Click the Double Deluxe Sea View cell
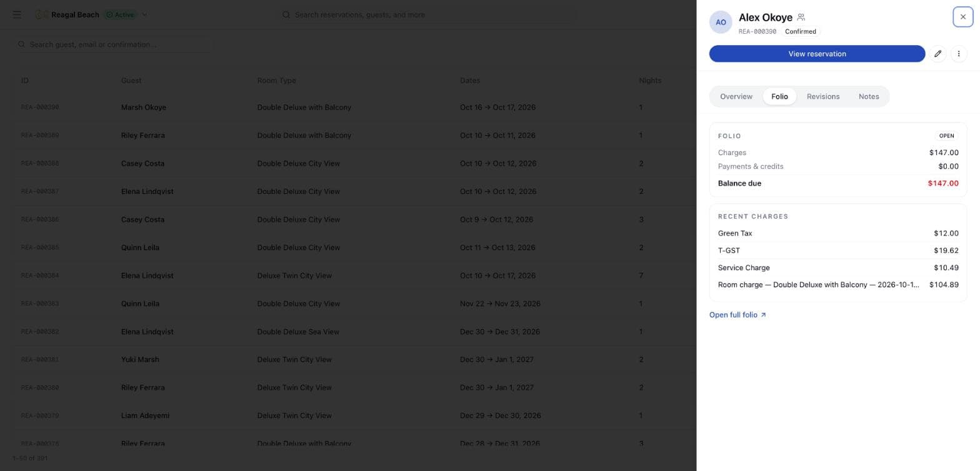 tap(298, 332)
